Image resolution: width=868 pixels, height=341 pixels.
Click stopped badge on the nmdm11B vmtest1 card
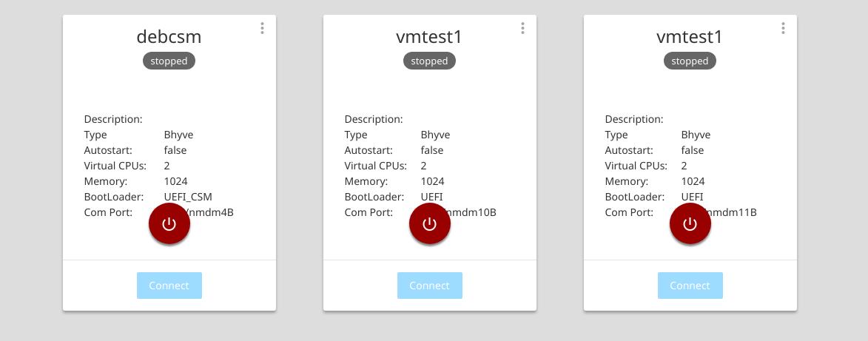coord(690,61)
